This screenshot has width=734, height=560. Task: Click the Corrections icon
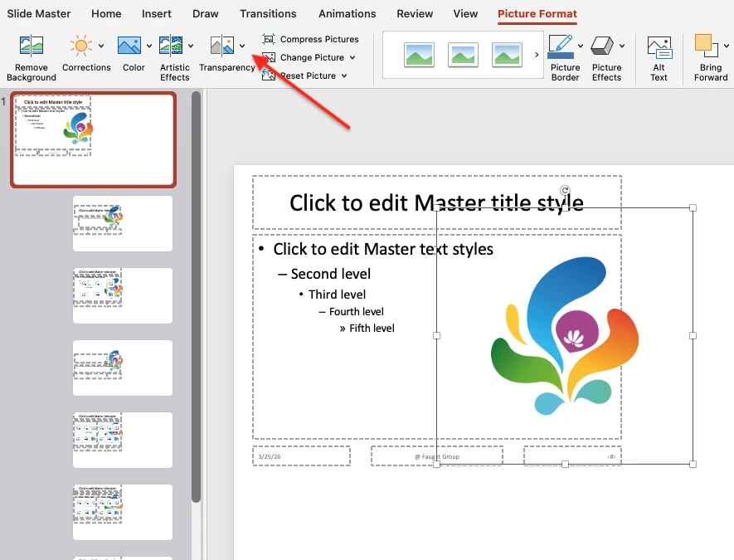pos(81,46)
